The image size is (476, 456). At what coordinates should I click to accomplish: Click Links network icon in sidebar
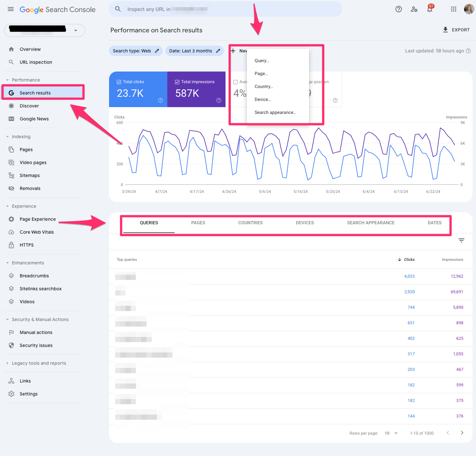[x=11, y=381]
